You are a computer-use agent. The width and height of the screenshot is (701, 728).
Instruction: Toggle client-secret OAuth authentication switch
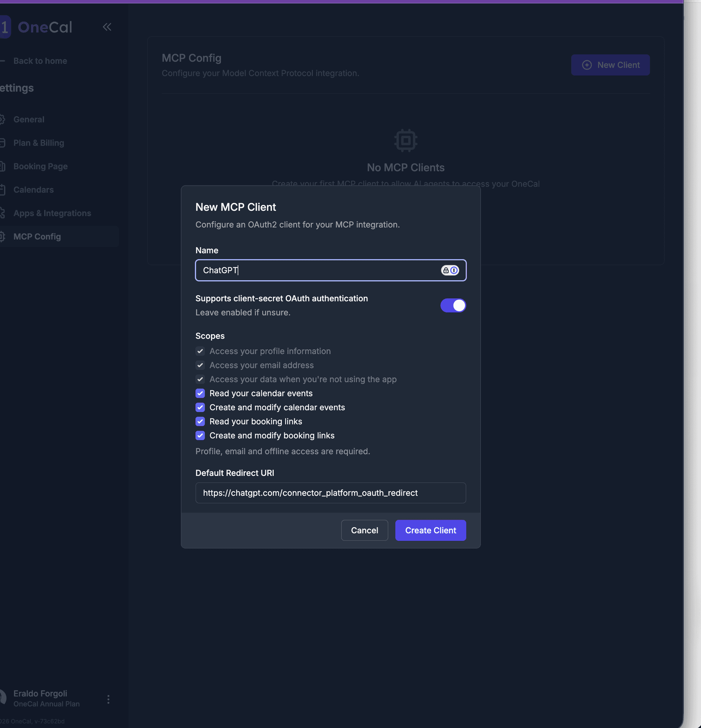point(453,305)
